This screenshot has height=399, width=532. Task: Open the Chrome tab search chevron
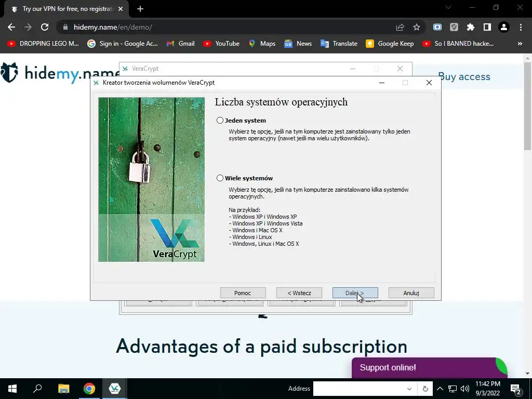click(448, 7)
